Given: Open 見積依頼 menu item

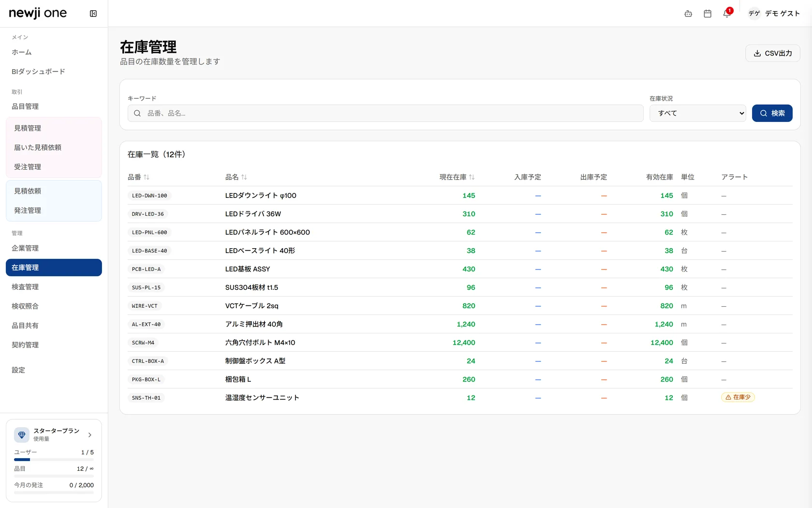Looking at the screenshot, I should tap(54, 191).
